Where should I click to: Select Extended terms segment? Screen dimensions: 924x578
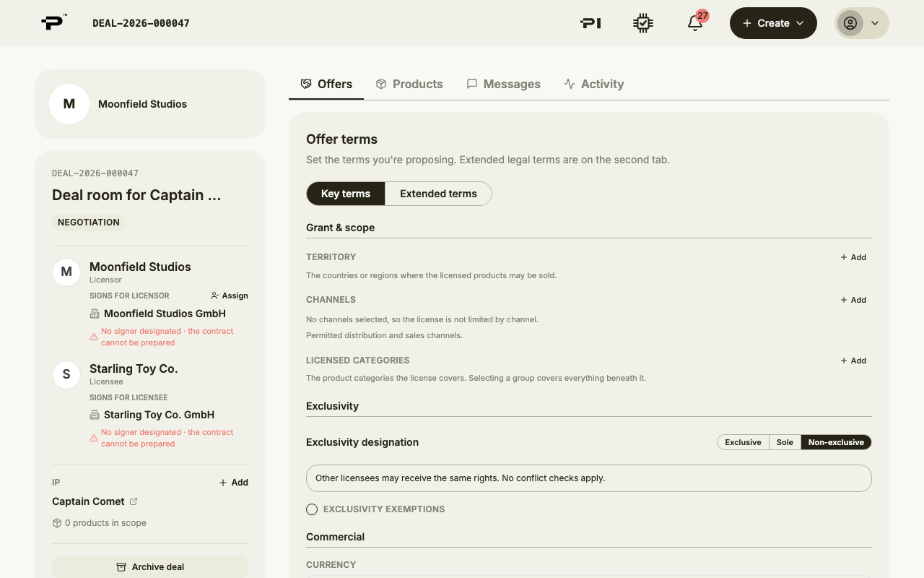(438, 194)
